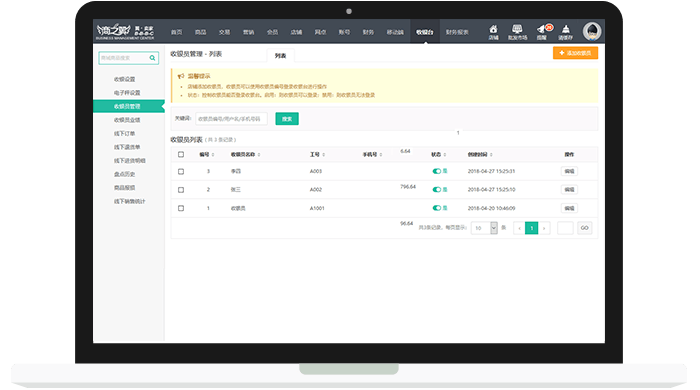This screenshot has width=700, height=390.
Task: Click 编辑 for cashier 李四
Action: (x=569, y=171)
